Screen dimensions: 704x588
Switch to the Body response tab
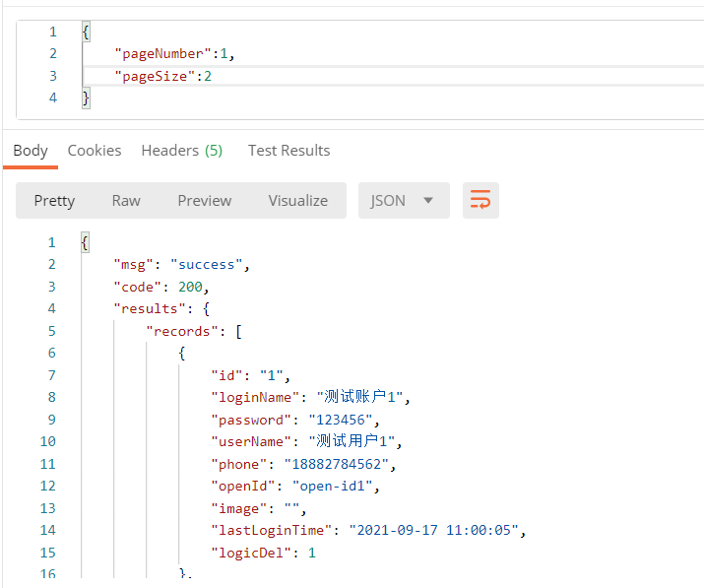tap(31, 151)
